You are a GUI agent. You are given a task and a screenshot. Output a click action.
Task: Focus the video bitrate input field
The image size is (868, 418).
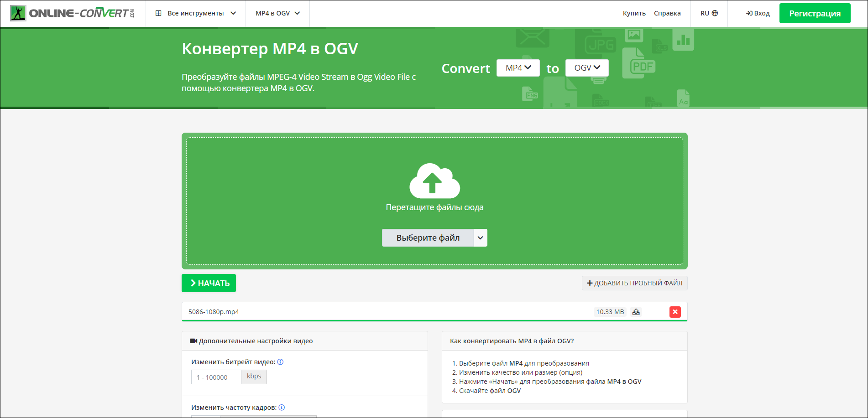tap(216, 377)
